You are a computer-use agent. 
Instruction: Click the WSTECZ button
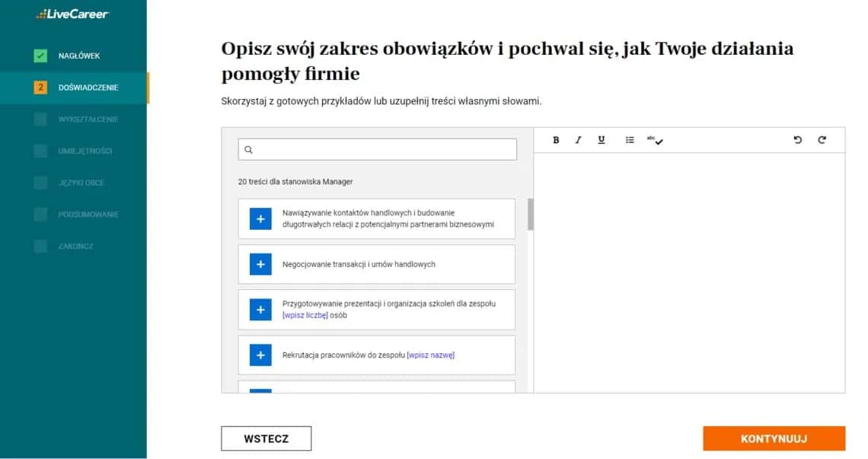click(266, 438)
